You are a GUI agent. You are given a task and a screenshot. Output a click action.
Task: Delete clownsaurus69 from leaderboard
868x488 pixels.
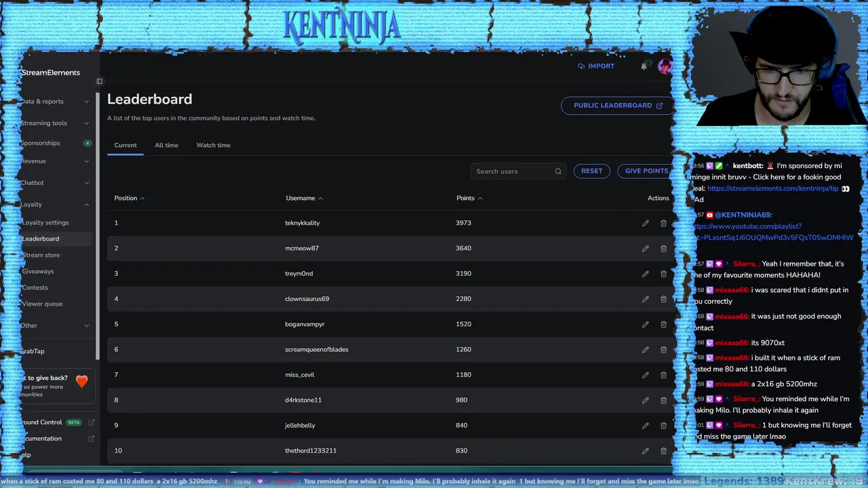[x=663, y=299]
